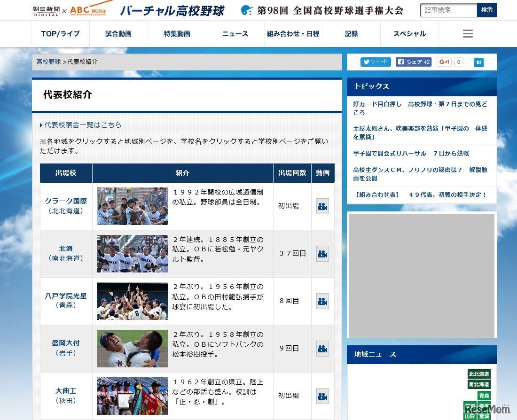Select the 青森 region tag
This screenshot has width=517, height=420.
tap(485, 396)
